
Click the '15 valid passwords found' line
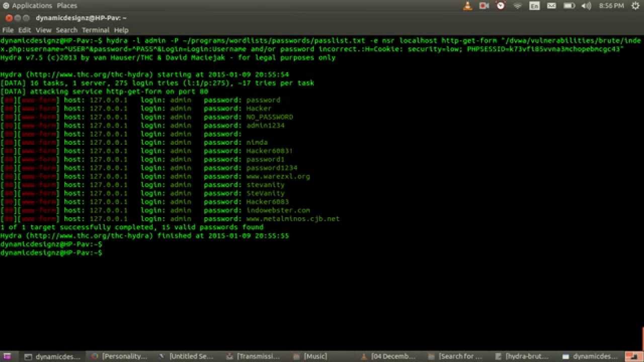(132, 227)
